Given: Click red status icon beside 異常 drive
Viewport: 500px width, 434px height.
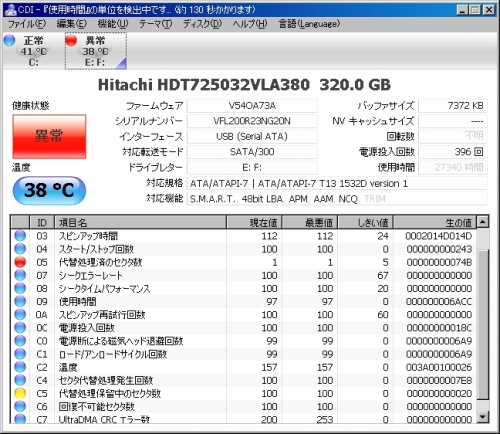Looking at the screenshot, I should click(71, 40).
